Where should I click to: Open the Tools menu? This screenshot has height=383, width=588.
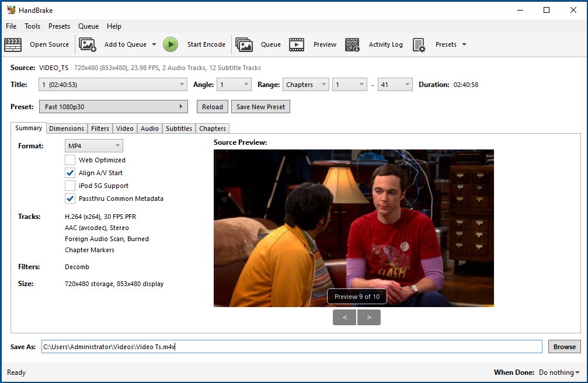pos(33,26)
